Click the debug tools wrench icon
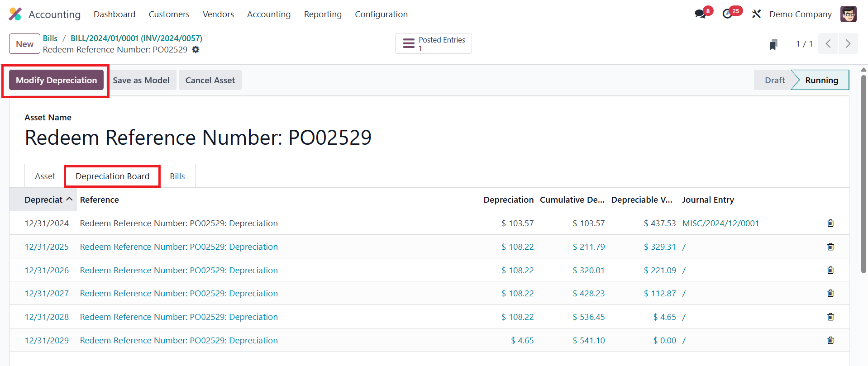The image size is (868, 366). (756, 14)
